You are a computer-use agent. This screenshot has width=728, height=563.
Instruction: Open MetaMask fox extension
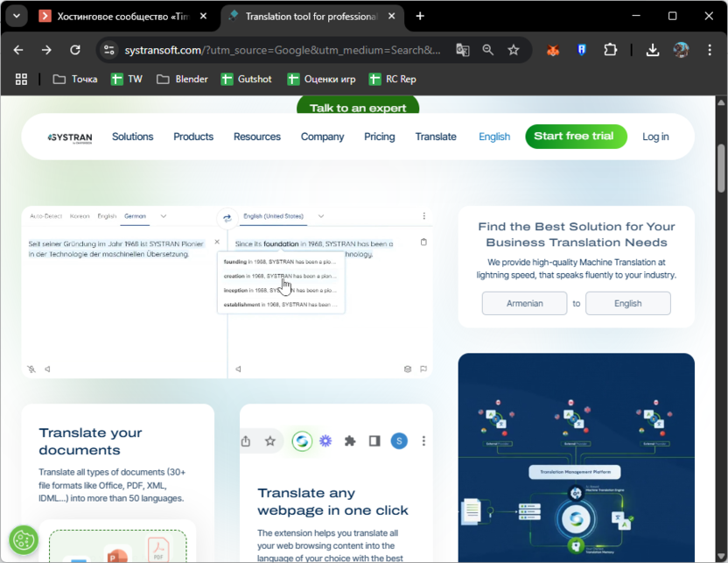click(553, 50)
